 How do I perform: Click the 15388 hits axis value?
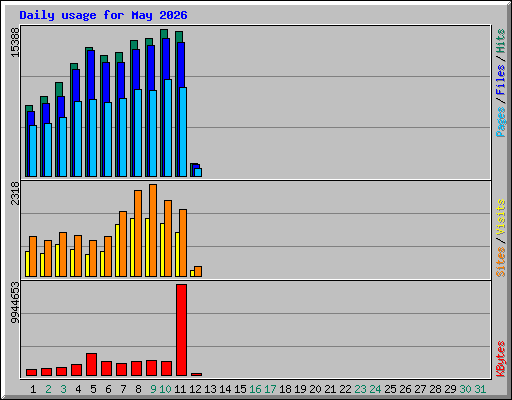point(15,42)
